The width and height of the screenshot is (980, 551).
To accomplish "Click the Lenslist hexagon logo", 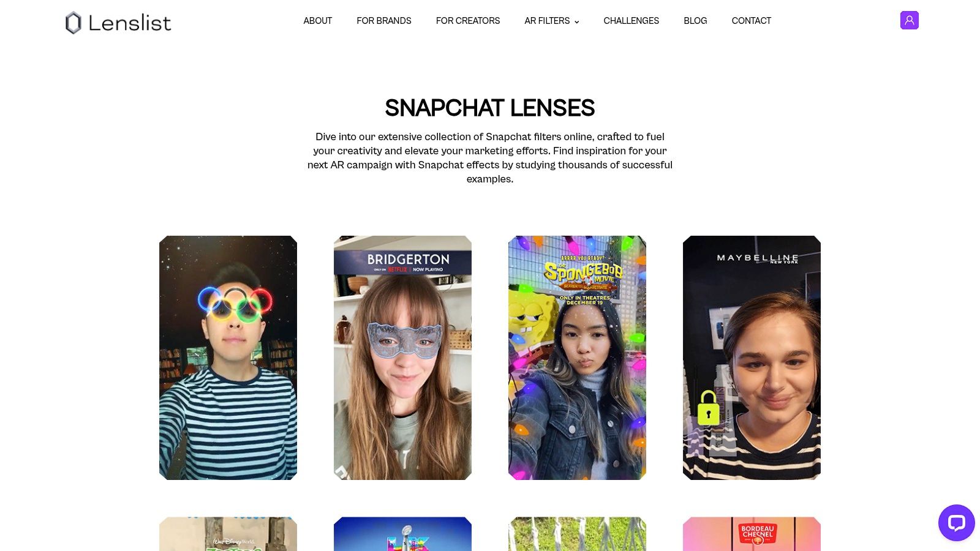I will [73, 23].
